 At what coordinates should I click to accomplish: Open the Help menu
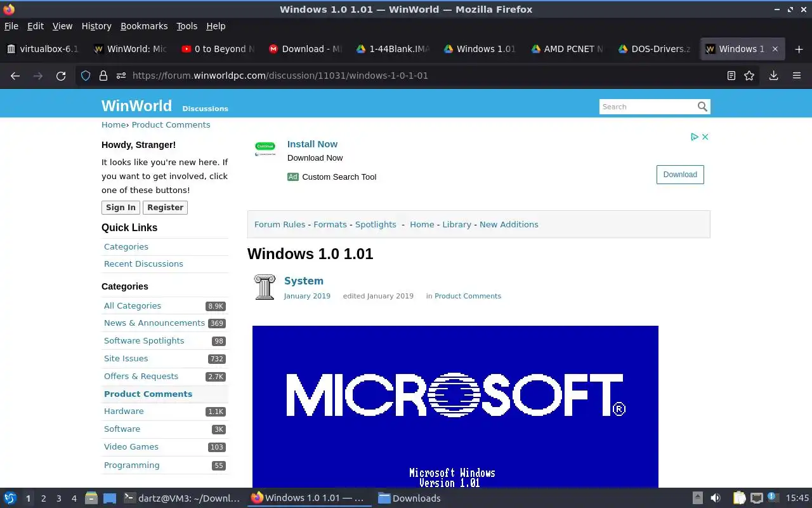(216, 26)
